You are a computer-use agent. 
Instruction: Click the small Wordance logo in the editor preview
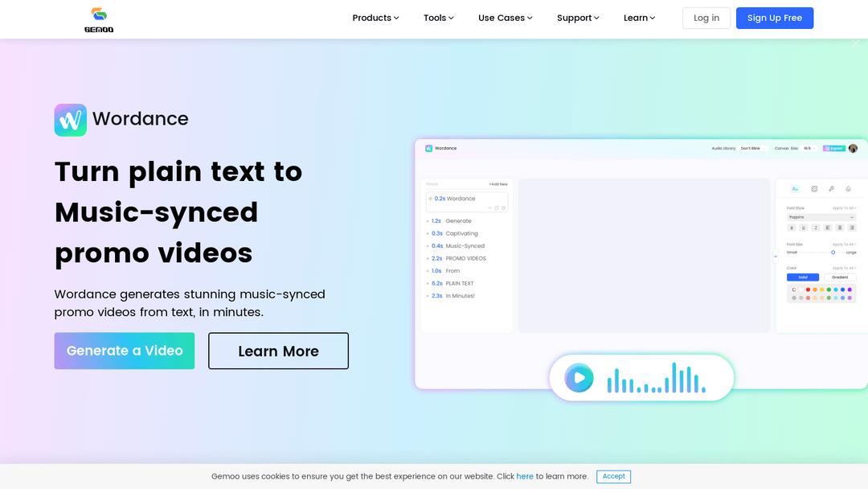[x=428, y=149]
